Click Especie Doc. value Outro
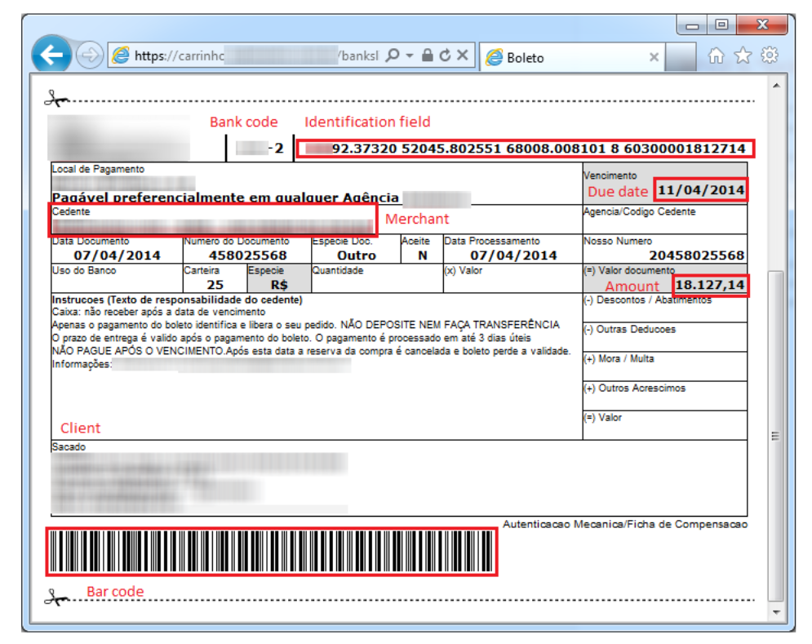 (x=357, y=255)
